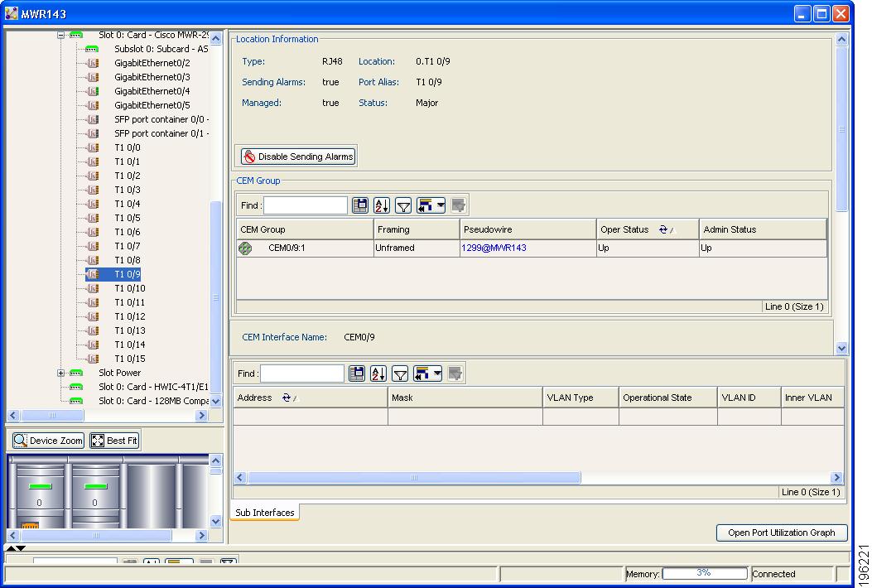Click the downward black splitter arrow above the status bar
This screenshot has width=872, height=588.
[x=21, y=548]
